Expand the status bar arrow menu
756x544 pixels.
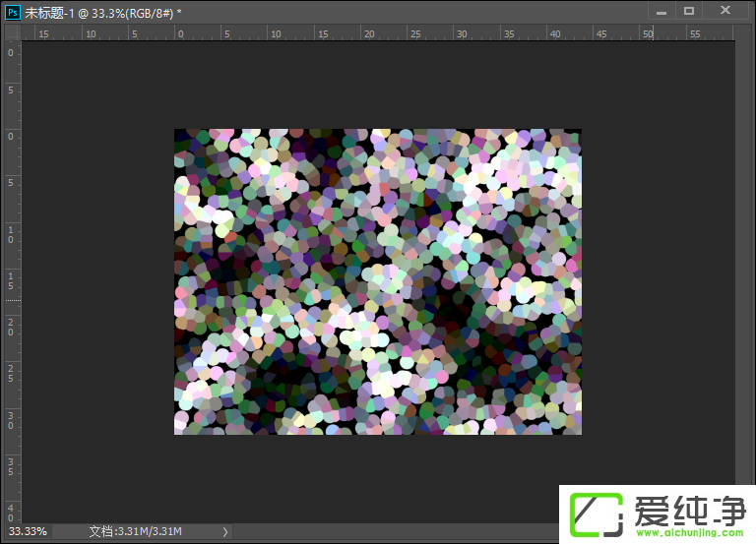pos(225,532)
